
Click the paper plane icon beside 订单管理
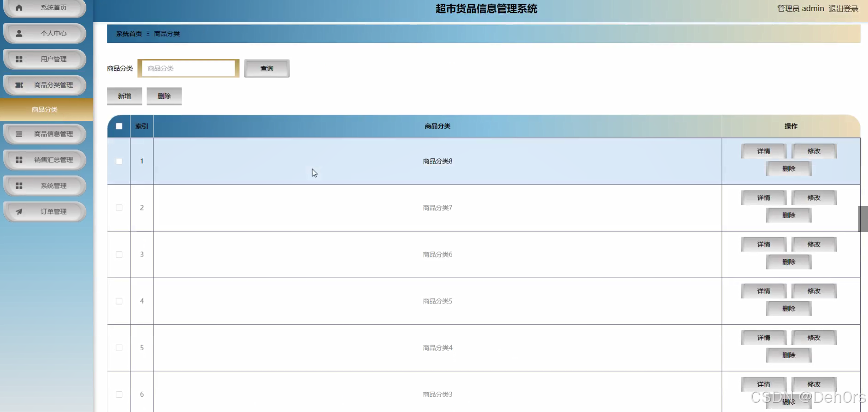tap(19, 211)
